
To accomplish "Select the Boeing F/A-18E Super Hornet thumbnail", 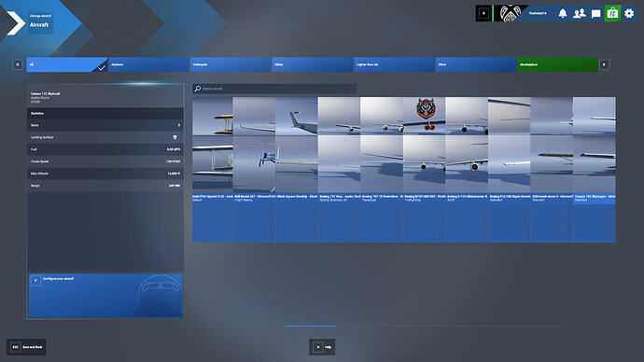I will 509,169.
